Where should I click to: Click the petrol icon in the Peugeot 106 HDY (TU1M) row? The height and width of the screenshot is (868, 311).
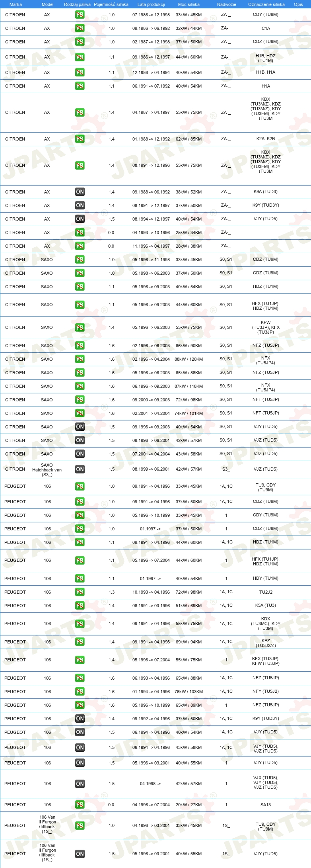point(80,579)
